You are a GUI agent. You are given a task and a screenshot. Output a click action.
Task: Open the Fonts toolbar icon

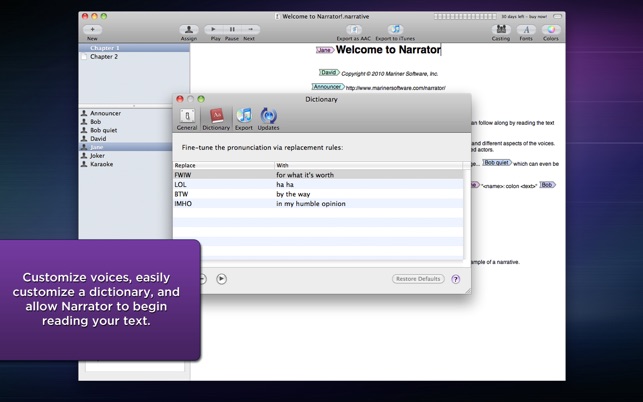click(x=526, y=30)
